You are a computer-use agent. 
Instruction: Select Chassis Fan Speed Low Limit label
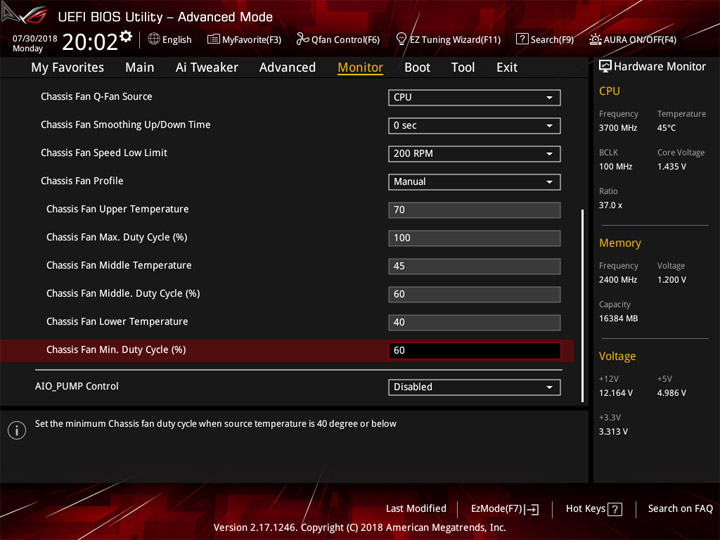coord(104,153)
